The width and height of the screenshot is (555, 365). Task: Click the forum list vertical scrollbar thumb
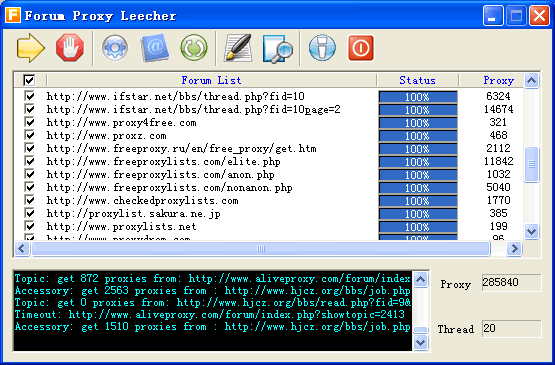click(x=531, y=165)
